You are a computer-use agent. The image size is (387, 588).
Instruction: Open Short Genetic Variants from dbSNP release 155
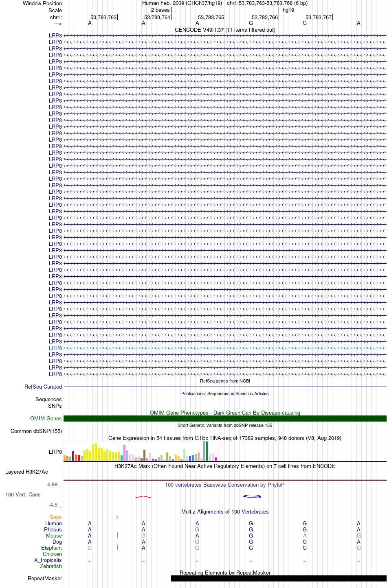coord(225,426)
